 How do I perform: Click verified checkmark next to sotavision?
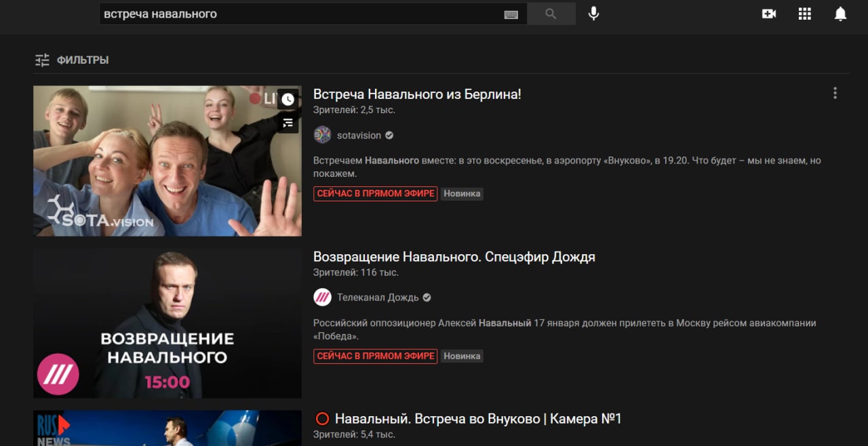point(389,135)
